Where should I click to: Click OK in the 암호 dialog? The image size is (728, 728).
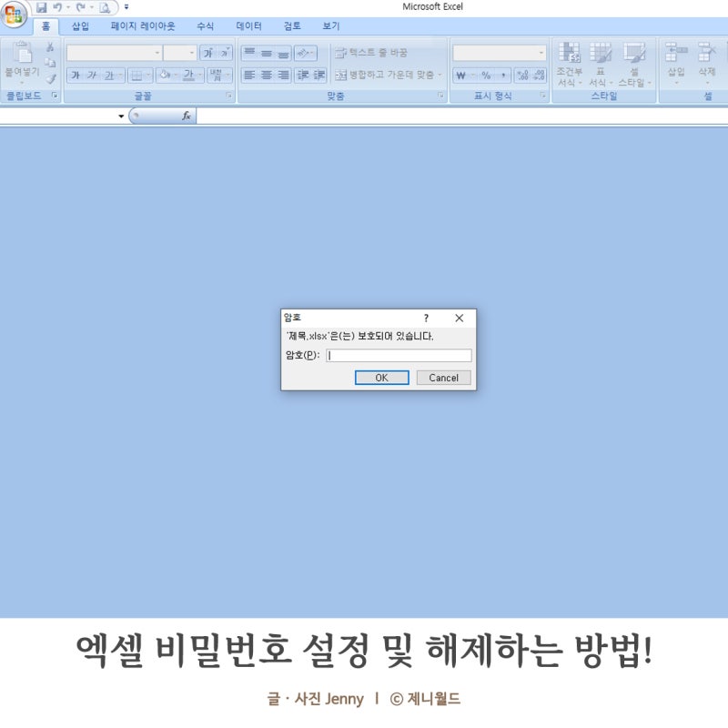tap(381, 378)
